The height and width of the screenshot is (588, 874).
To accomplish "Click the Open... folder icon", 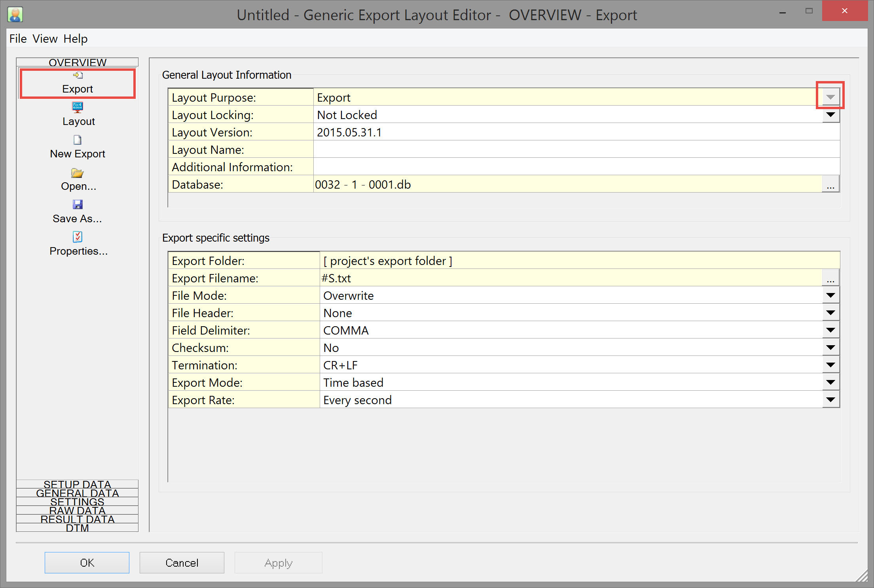I will click(78, 173).
